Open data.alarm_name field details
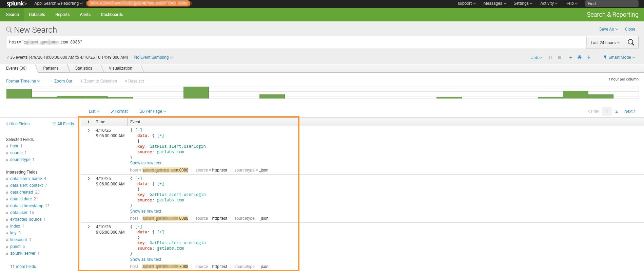This screenshot has width=644, height=271. [26, 179]
